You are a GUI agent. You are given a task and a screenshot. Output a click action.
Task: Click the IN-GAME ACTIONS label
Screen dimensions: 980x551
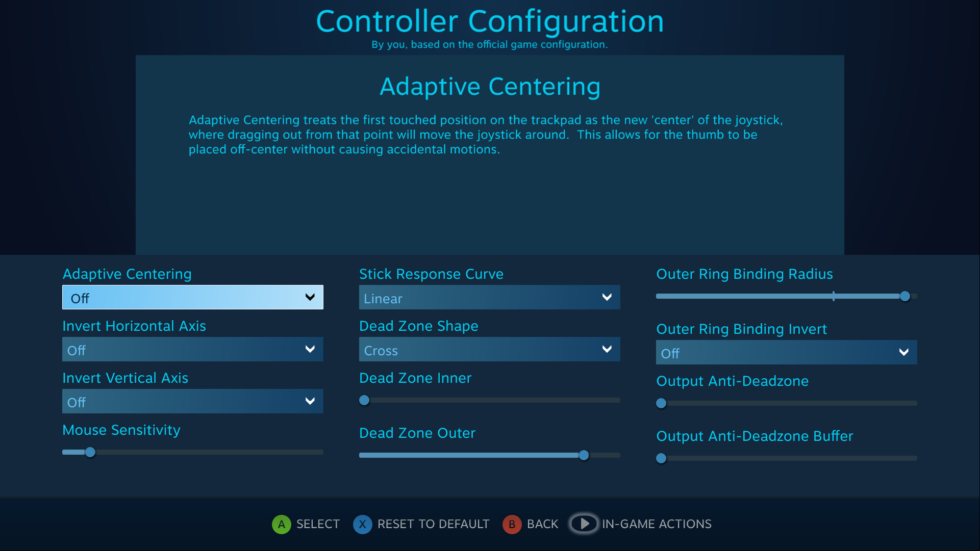pos(657,524)
